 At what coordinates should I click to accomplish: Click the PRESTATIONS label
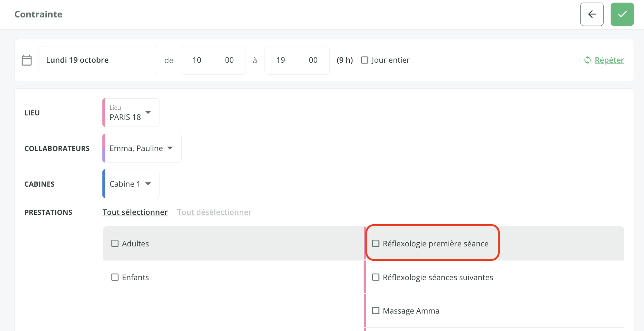(48, 212)
